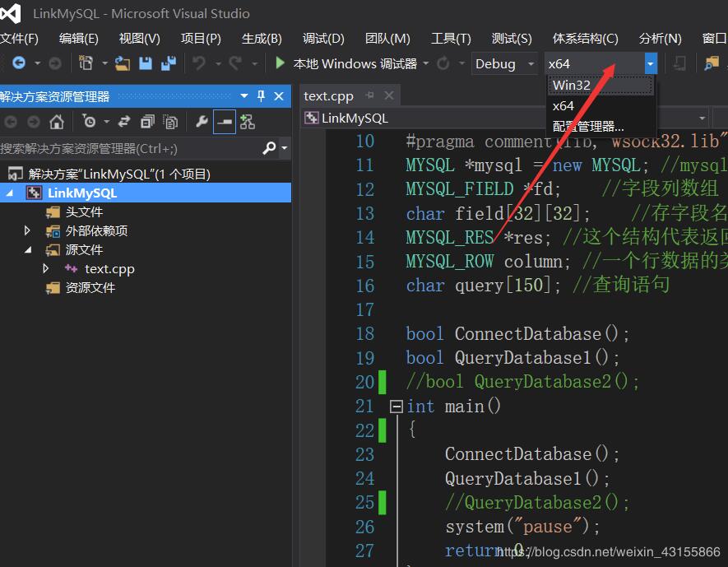Switch to the text.cpp editor tab
Viewport: 728px width, 567px height.
coord(327,95)
